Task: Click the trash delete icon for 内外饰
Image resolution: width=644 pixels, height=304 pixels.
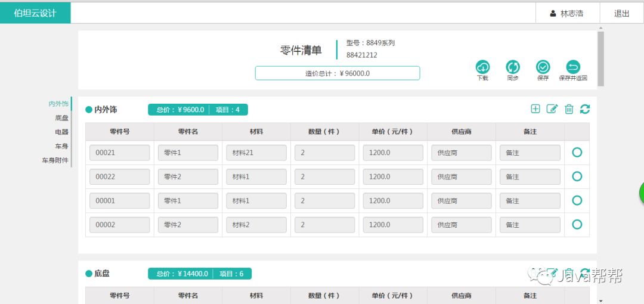Action: [569, 108]
